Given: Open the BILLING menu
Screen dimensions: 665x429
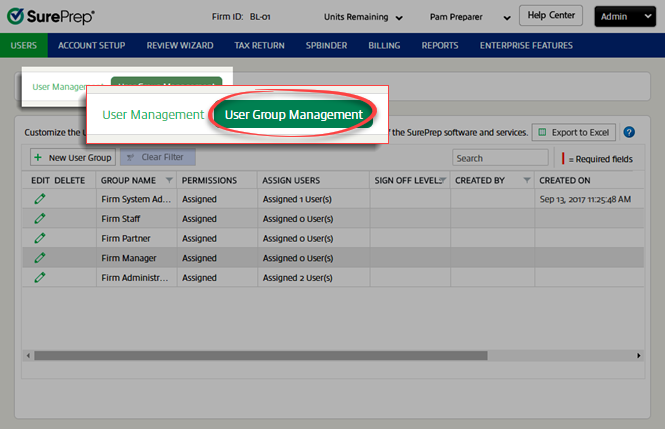Looking at the screenshot, I should [384, 45].
